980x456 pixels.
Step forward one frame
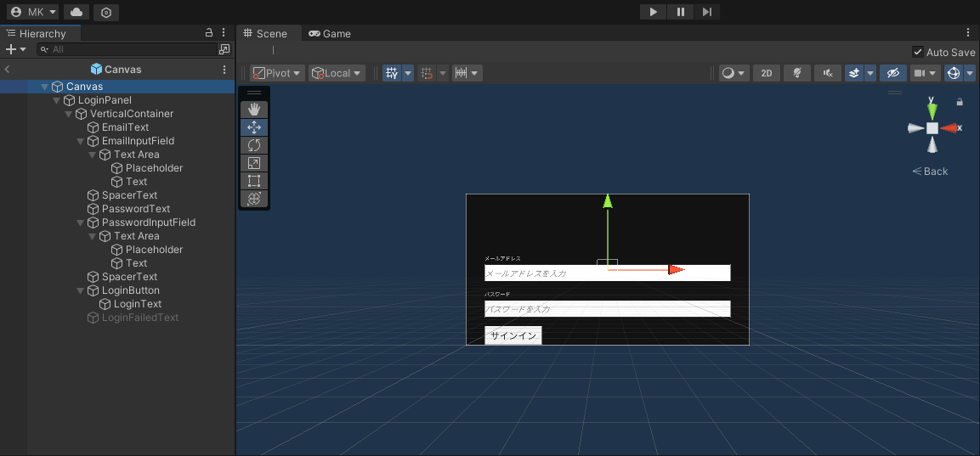(x=707, y=12)
